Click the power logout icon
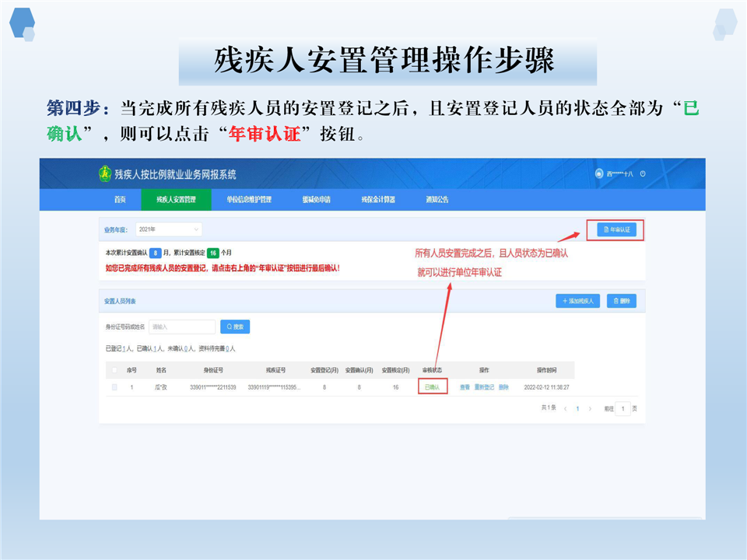 [643, 173]
